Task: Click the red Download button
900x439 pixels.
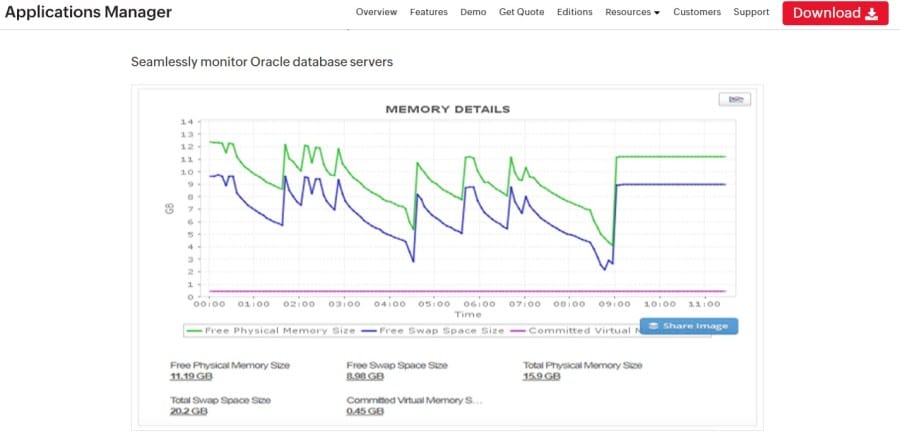Action: click(835, 13)
